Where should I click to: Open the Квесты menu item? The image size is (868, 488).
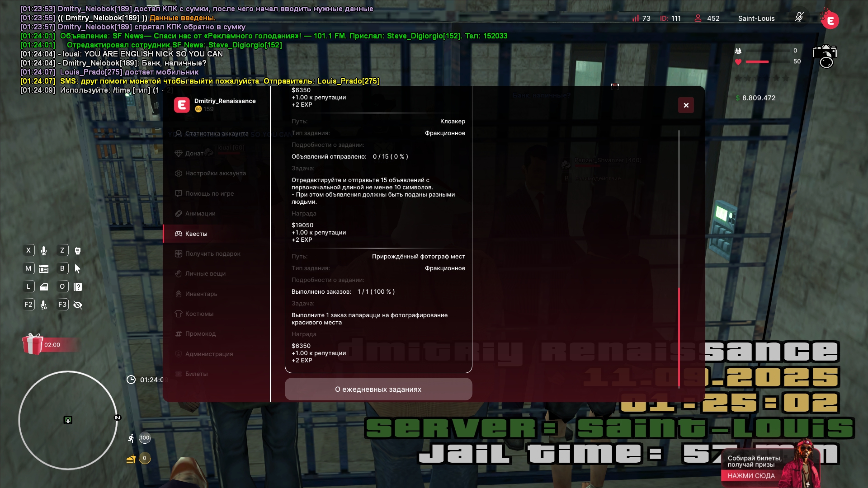coord(196,234)
